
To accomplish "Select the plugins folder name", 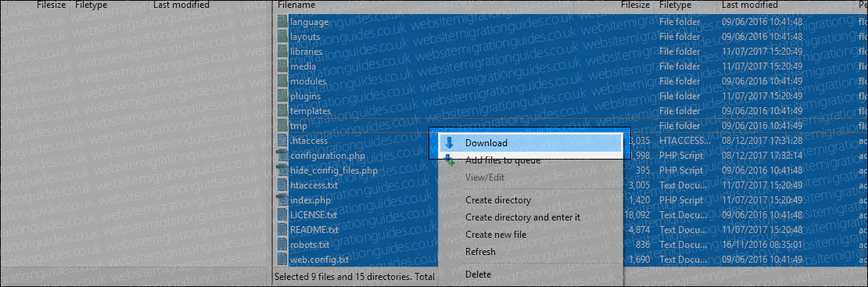I will 306,96.
